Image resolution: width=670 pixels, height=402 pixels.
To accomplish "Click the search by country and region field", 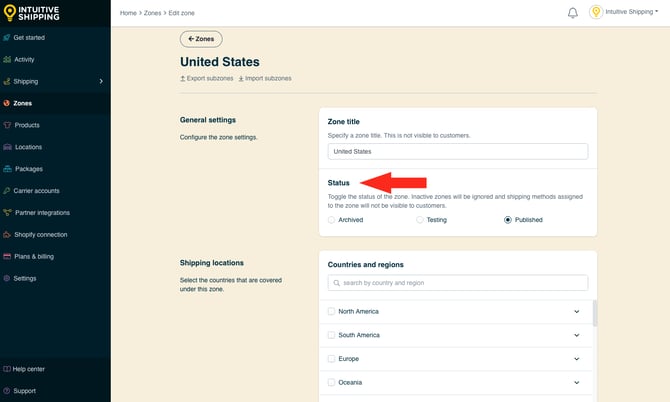I will pos(458,283).
